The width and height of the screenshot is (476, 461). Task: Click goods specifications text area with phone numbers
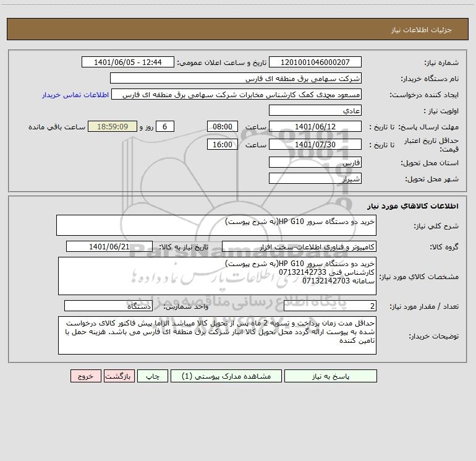pos(217,276)
